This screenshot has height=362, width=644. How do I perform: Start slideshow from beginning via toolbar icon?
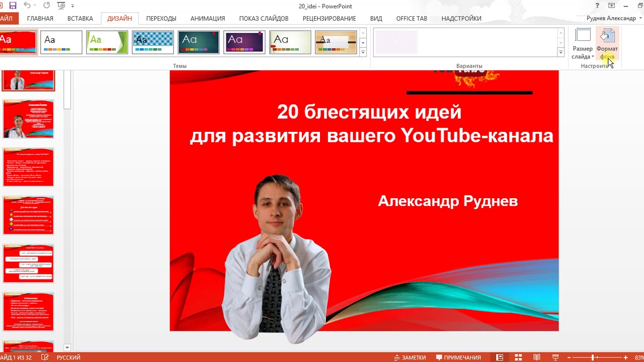[61, 6]
